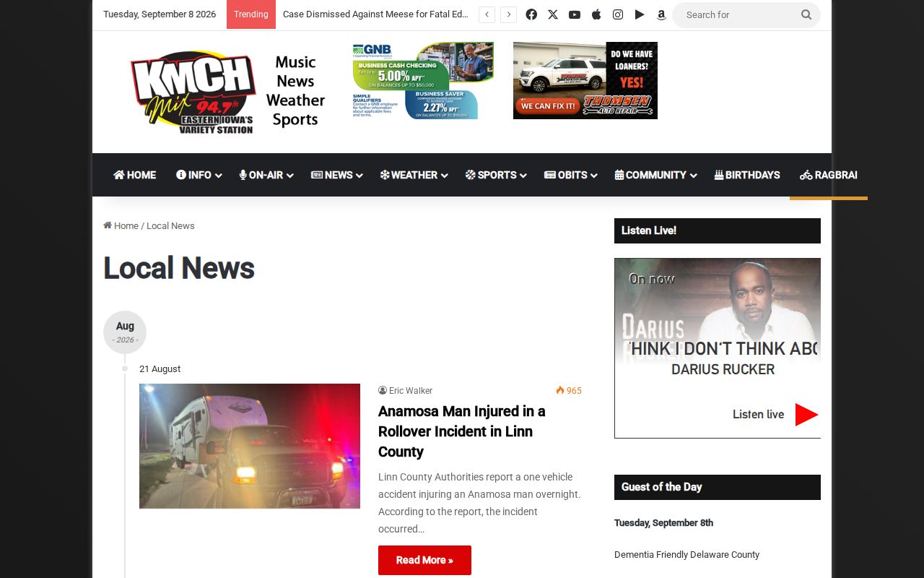Image resolution: width=924 pixels, height=578 pixels.
Task: Click the search magnifier icon
Action: pyautogui.click(x=806, y=14)
